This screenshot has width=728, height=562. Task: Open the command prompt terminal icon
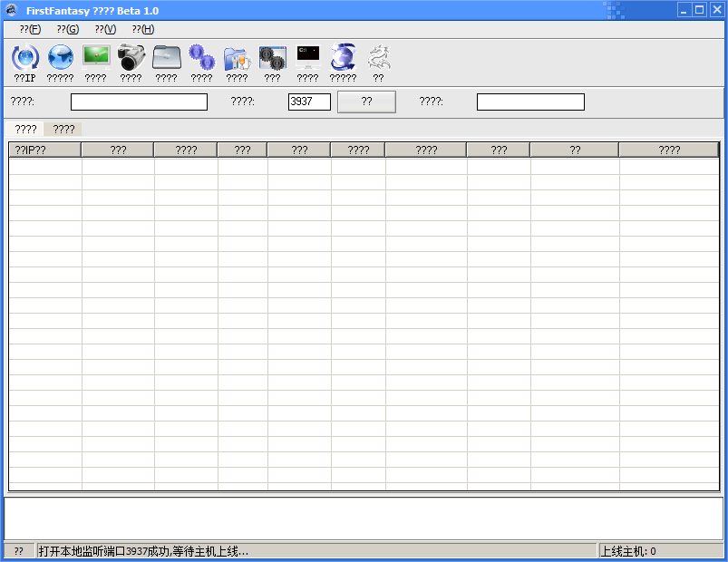[x=307, y=58]
